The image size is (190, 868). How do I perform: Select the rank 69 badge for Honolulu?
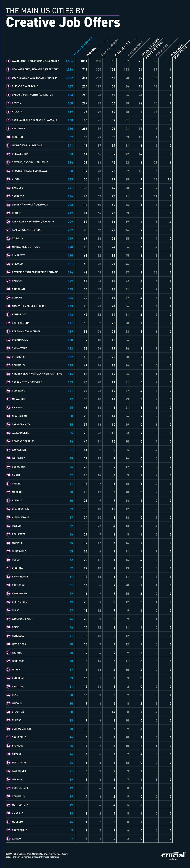tap(8, 636)
